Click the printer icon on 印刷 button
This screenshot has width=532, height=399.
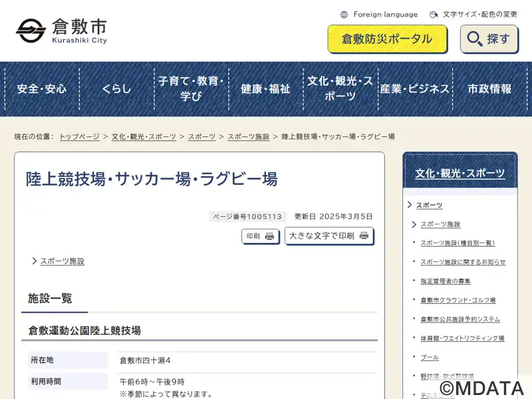tap(269, 237)
